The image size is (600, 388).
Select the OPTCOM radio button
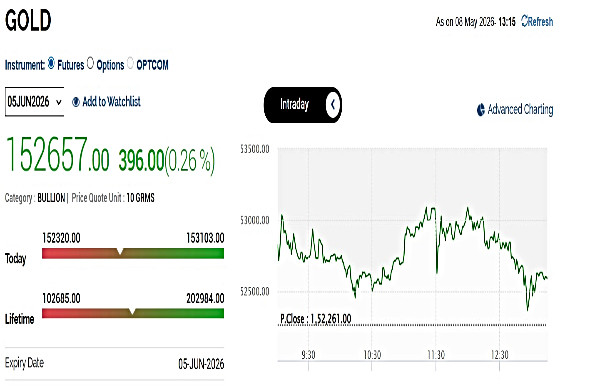(130, 63)
